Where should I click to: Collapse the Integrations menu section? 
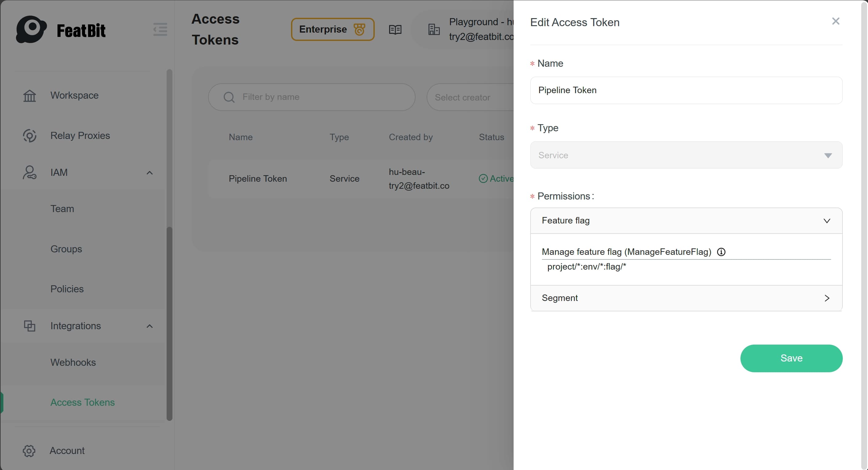click(x=150, y=326)
